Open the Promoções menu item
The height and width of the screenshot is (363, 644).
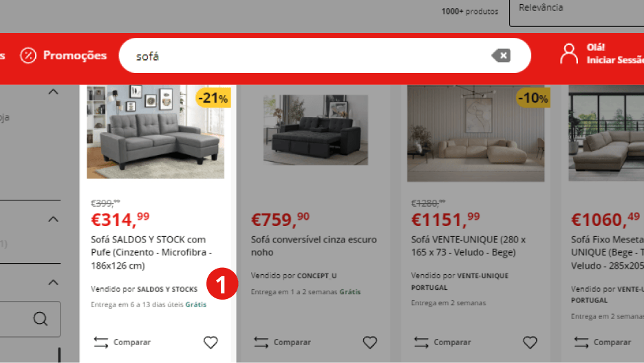point(75,56)
